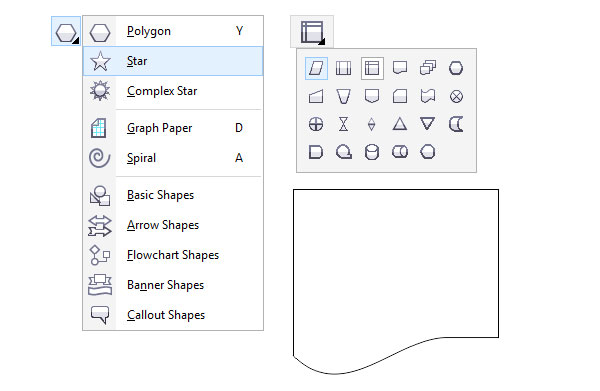Select the circle with plus cross shape

316,124
